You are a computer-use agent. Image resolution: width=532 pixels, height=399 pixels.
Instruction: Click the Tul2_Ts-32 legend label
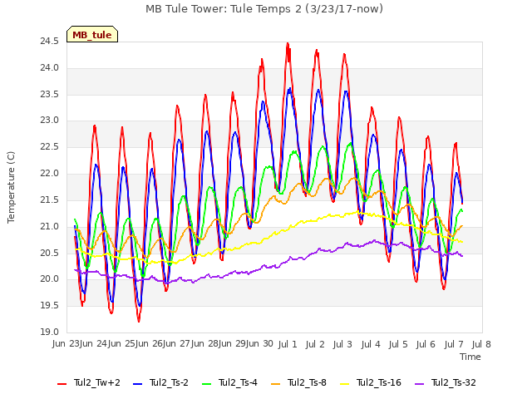click(454, 382)
